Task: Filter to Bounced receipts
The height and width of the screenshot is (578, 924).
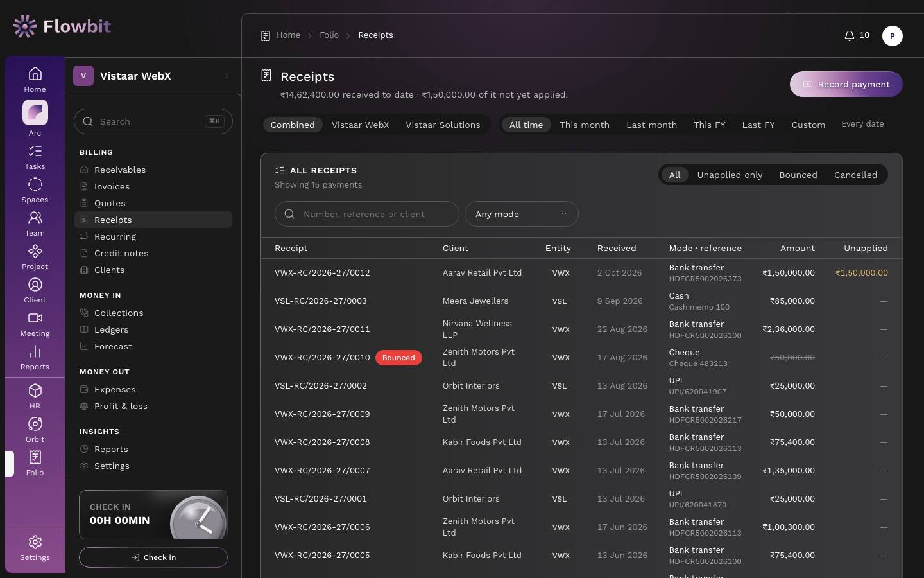Action: (798, 175)
